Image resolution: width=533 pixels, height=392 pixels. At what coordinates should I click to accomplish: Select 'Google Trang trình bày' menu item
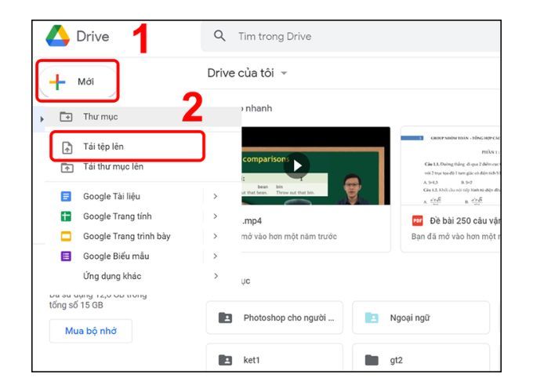143,236
